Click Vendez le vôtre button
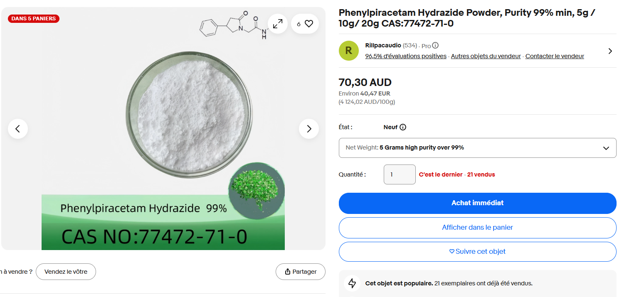Viewport: 644px width, 297px height. (66, 272)
